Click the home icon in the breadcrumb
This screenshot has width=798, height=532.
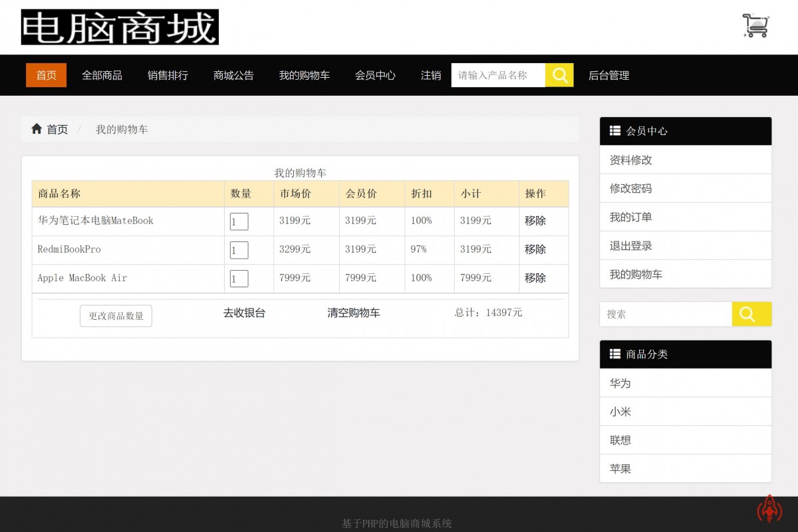click(x=37, y=128)
